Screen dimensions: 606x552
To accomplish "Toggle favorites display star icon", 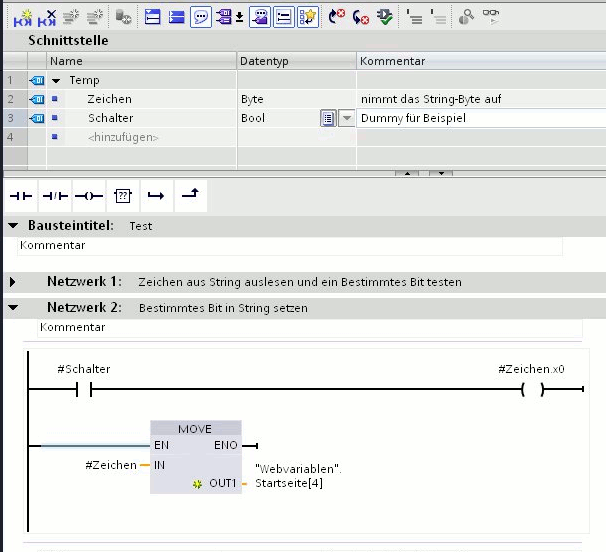I will (308, 17).
